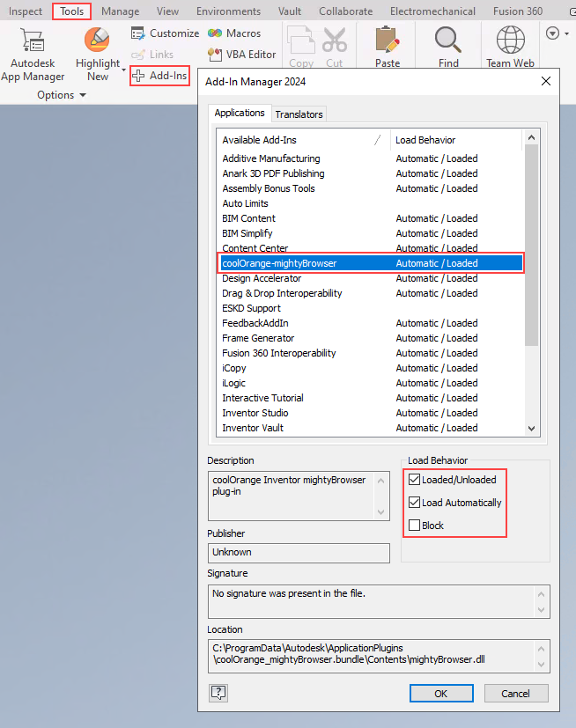The height and width of the screenshot is (728, 576).
Task: Expand the Options panel dropdown
Action: pyautogui.click(x=83, y=95)
